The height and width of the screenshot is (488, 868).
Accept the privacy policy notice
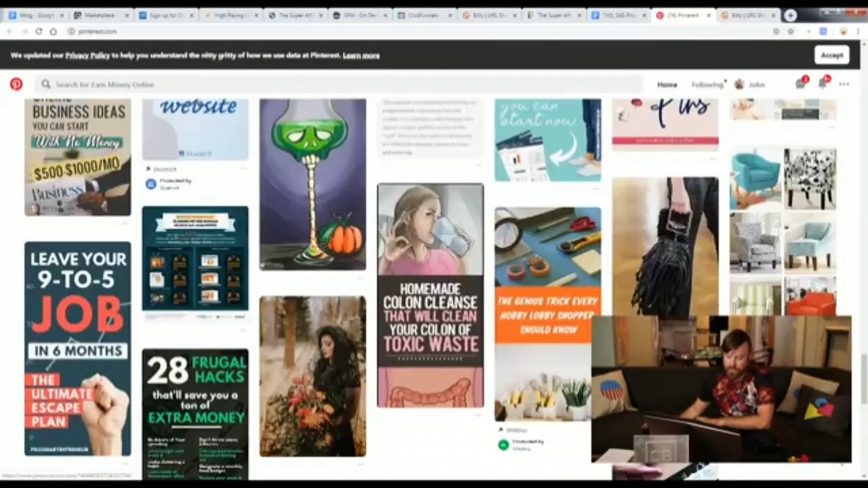[832, 56]
